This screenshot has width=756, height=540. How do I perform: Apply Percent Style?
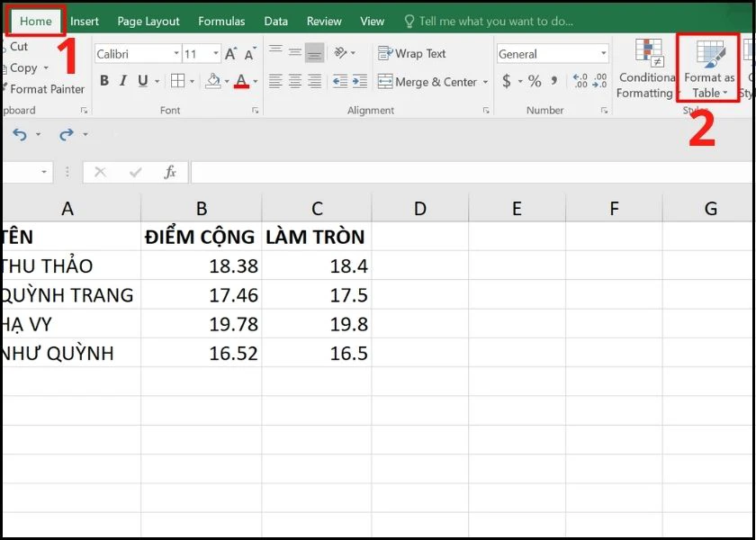[x=535, y=81]
